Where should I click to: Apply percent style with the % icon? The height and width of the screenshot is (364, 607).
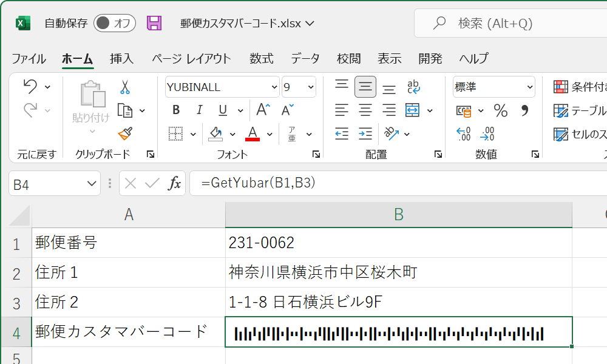(500, 110)
